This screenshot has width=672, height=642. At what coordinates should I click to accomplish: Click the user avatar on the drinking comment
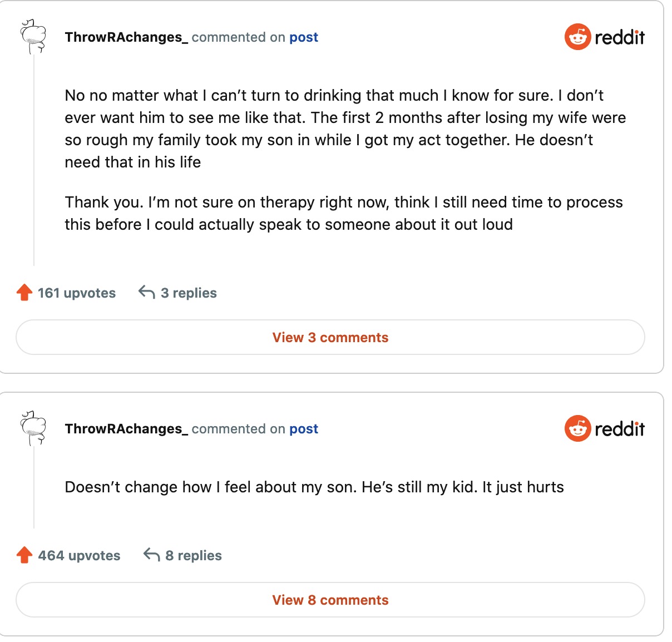click(x=33, y=37)
